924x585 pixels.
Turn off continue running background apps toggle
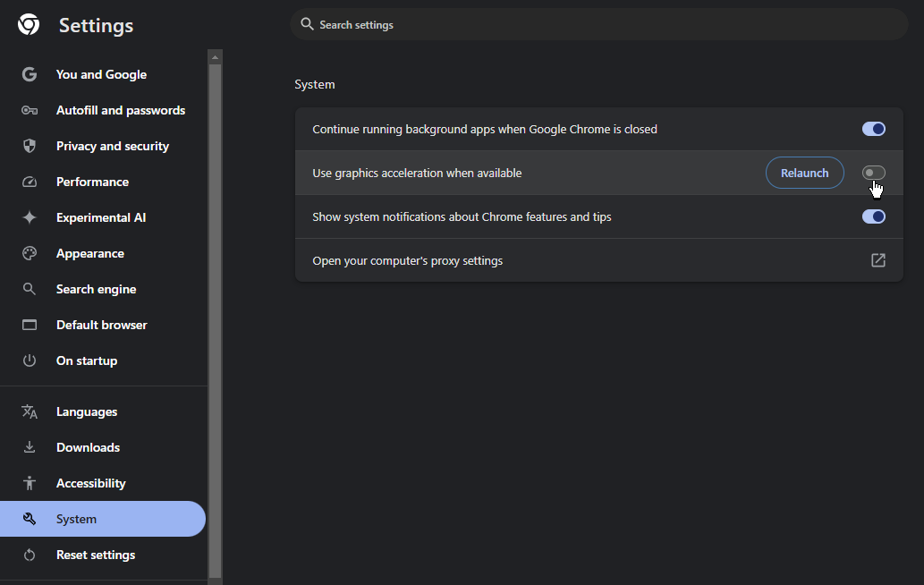873,129
